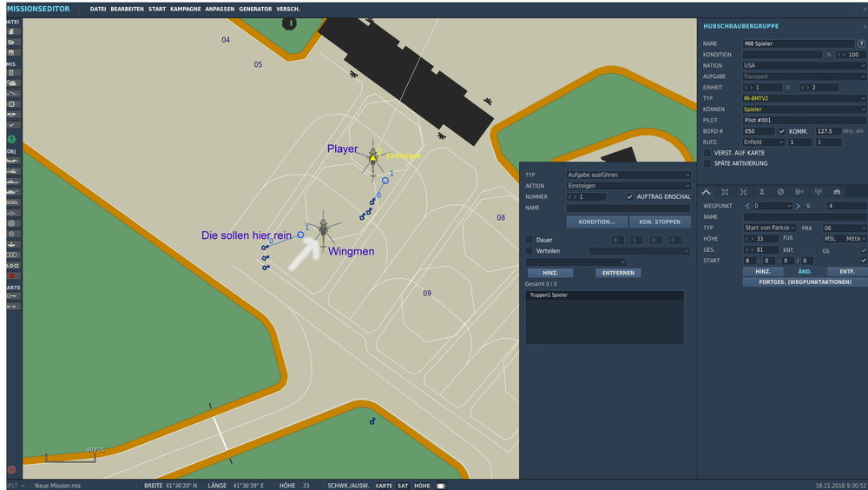Go to previous waypoint with left arrow

pos(747,206)
